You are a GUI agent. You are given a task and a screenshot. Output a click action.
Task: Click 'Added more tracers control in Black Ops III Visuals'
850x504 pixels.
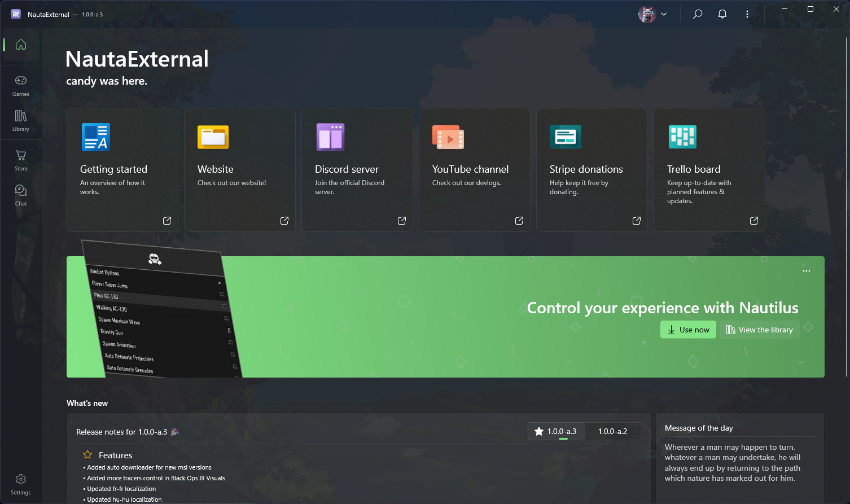coord(156,478)
